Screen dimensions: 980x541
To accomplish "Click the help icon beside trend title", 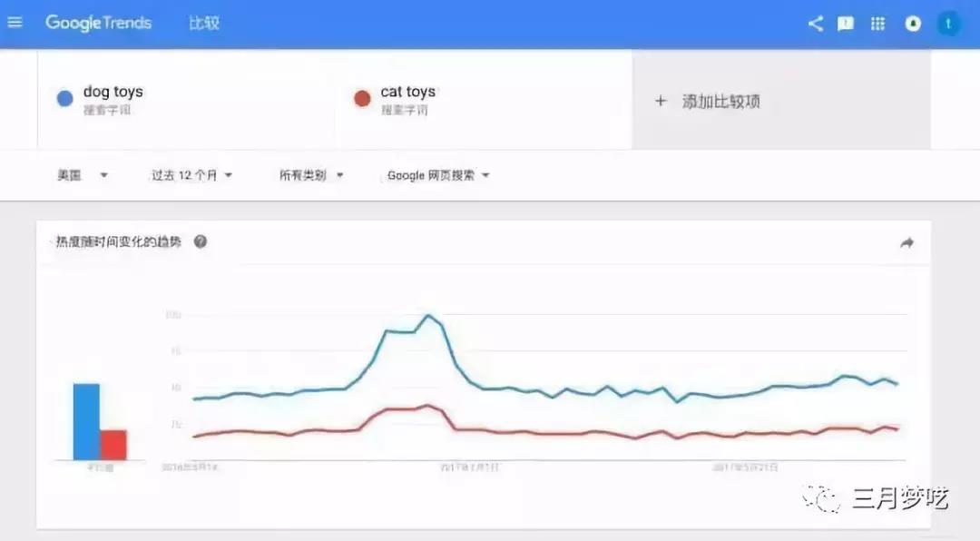I will (201, 241).
